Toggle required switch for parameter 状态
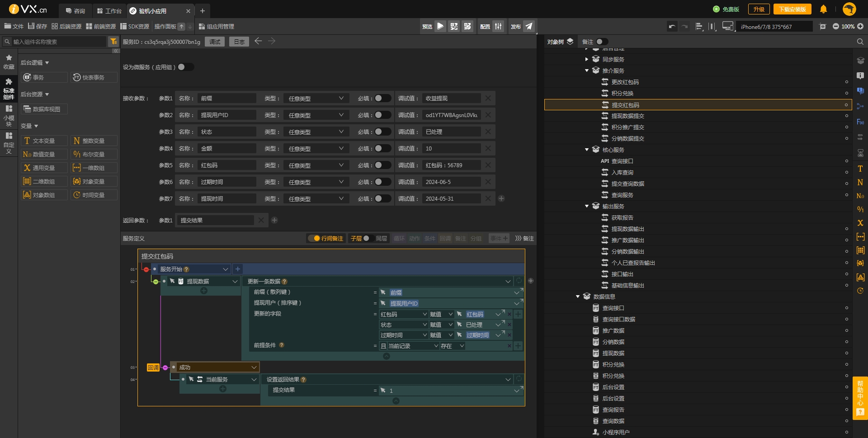Screen dimensions: 868x438 click(x=383, y=132)
